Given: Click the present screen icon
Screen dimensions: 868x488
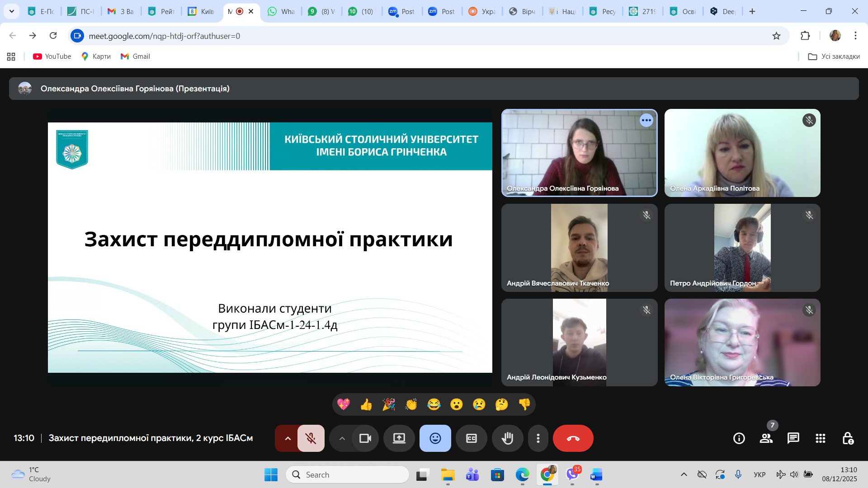Looking at the screenshot, I should (399, 438).
